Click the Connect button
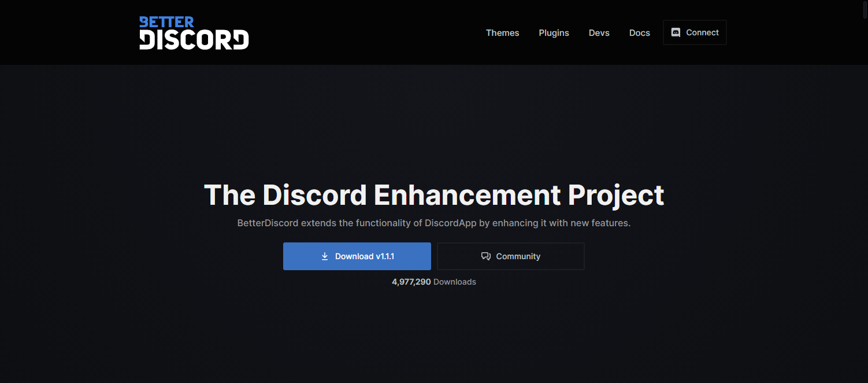Image resolution: width=868 pixels, height=383 pixels. point(695,32)
